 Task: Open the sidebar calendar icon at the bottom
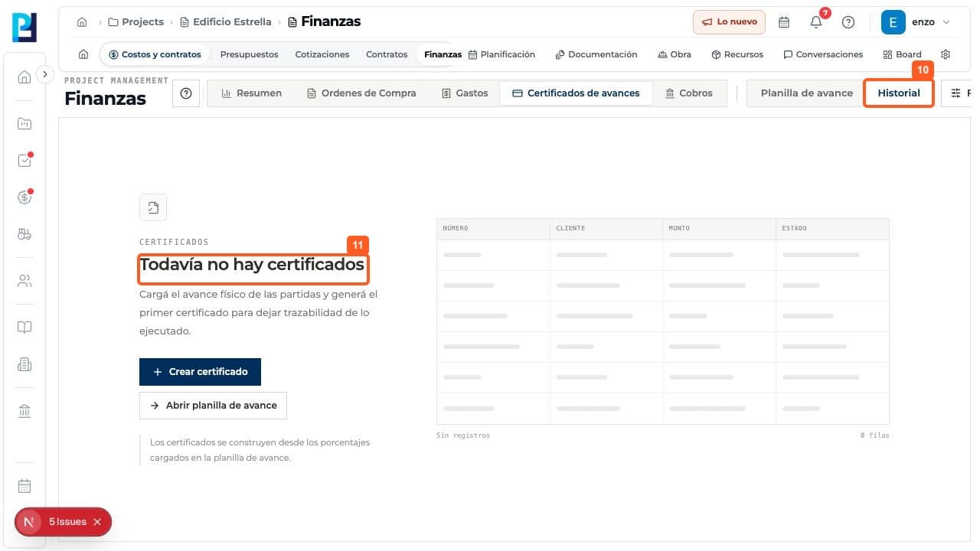point(24,486)
